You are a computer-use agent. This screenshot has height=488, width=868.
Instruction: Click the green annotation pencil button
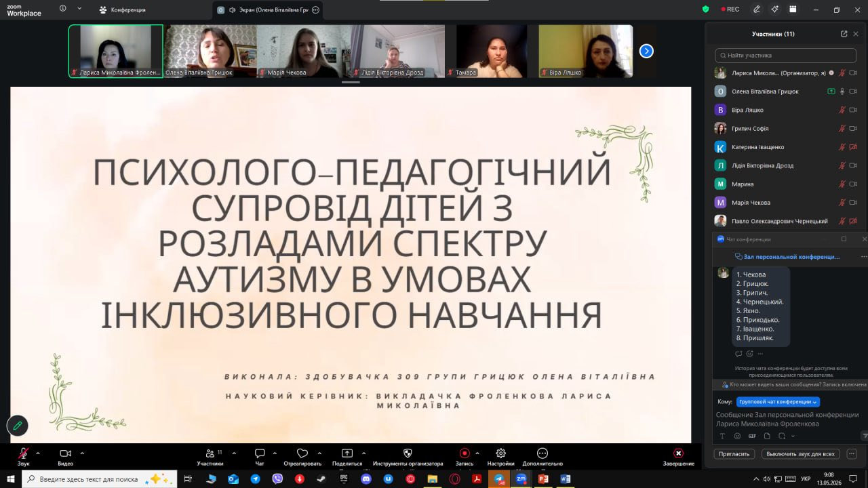17,426
